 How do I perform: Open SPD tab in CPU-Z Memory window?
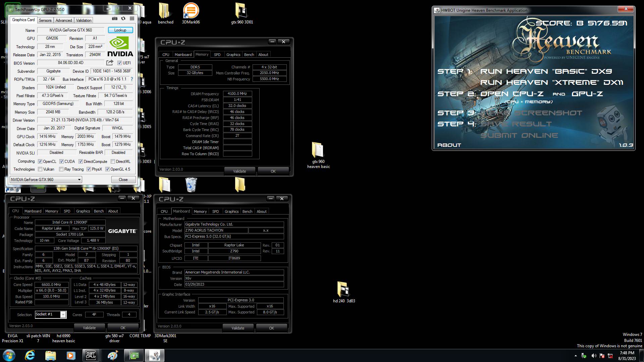pyautogui.click(x=217, y=55)
